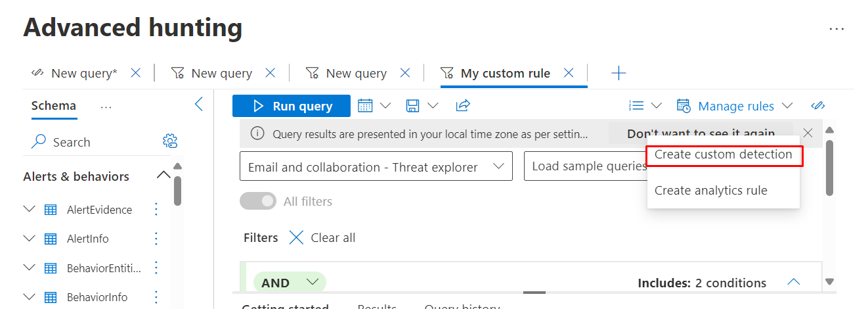Click the Search schema field
Screen dimensions: 868x309
(x=92, y=142)
